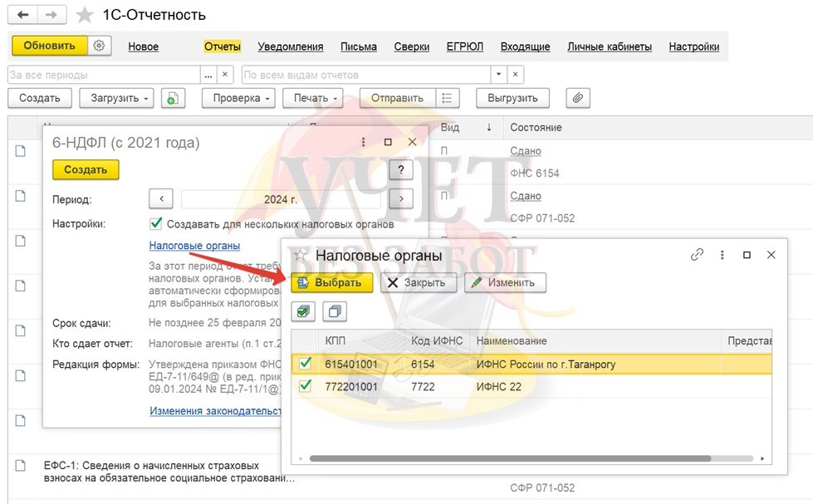This screenshot has width=813, height=504.
Task: Click the 'За все периоды' filter field
Action: point(104,75)
